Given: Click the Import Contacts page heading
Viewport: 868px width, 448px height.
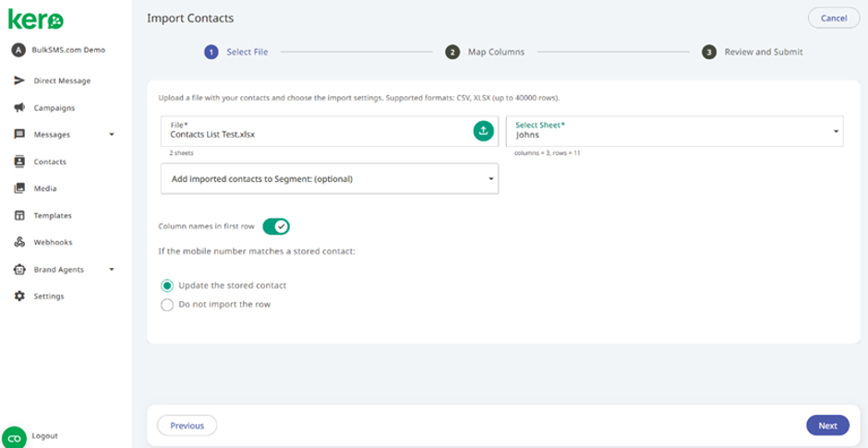Looking at the screenshot, I should (190, 18).
